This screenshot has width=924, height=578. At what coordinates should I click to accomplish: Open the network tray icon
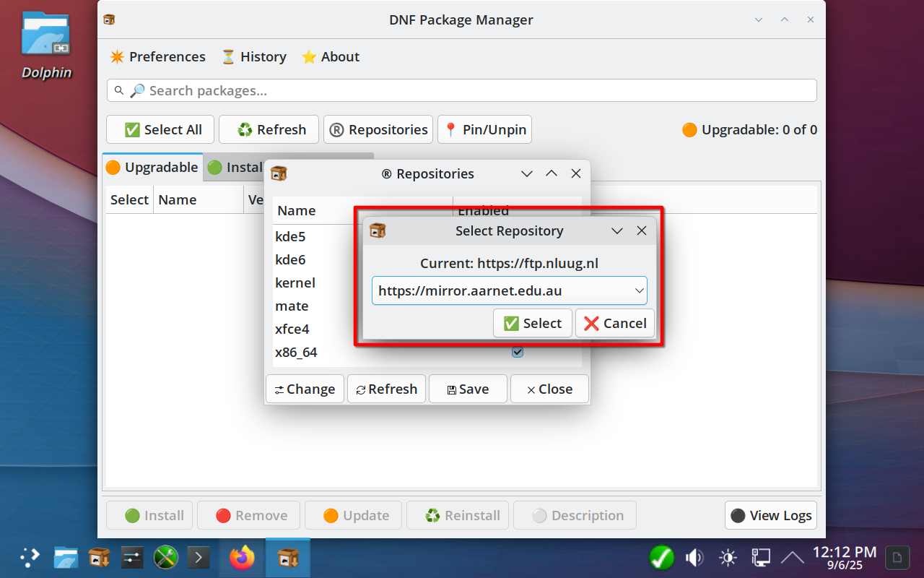pos(760,557)
